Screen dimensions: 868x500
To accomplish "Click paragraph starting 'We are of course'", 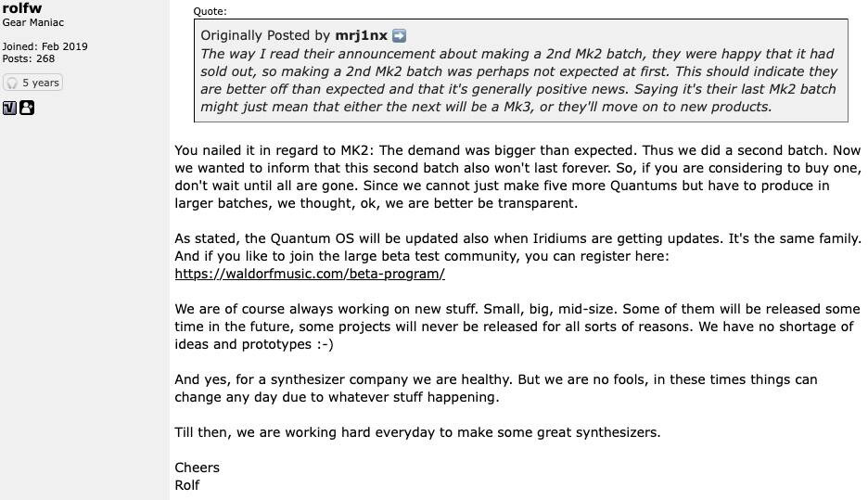I will pyautogui.click(x=517, y=327).
